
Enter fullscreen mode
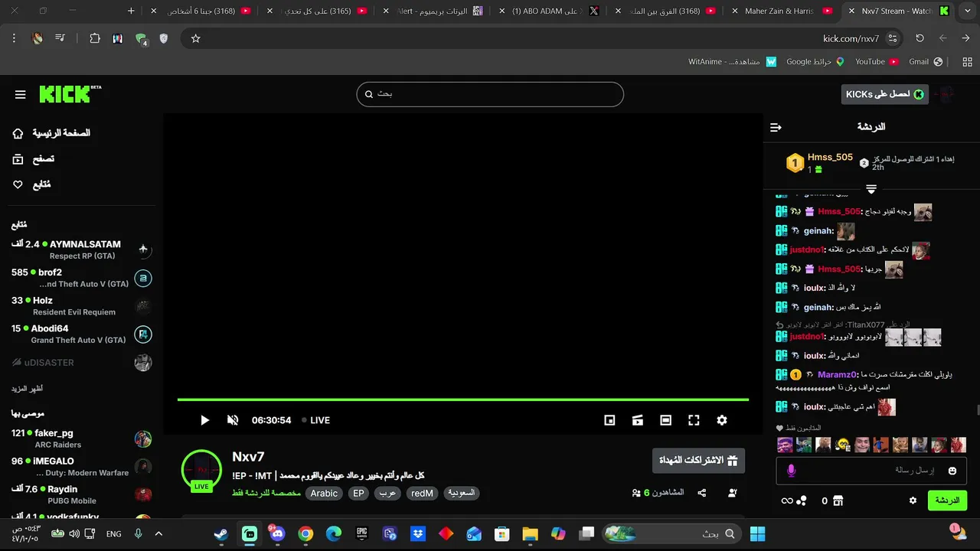pos(694,420)
